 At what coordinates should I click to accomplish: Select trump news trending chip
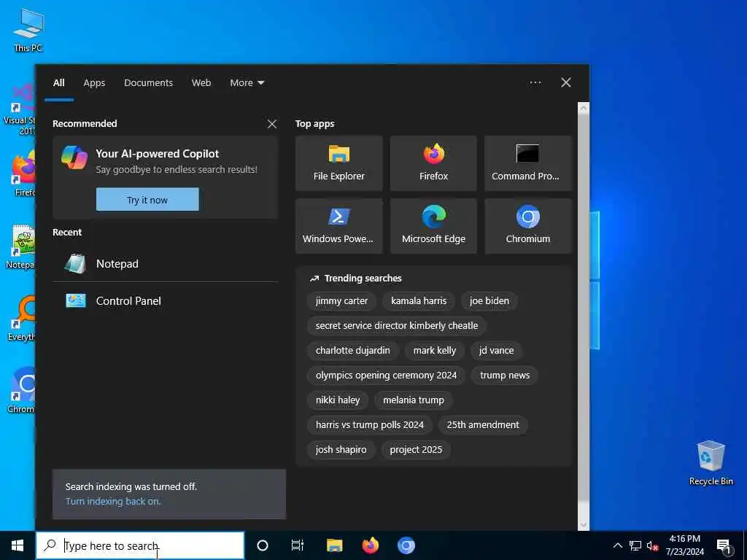505,376
